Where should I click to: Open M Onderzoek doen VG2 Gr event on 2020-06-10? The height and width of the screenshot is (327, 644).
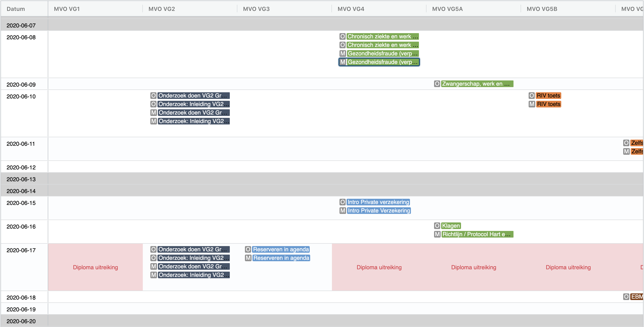click(x=190, y=113)
